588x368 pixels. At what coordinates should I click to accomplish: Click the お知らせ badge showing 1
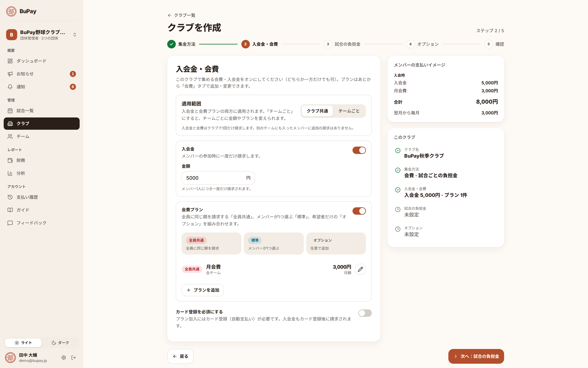click(73, 74)
